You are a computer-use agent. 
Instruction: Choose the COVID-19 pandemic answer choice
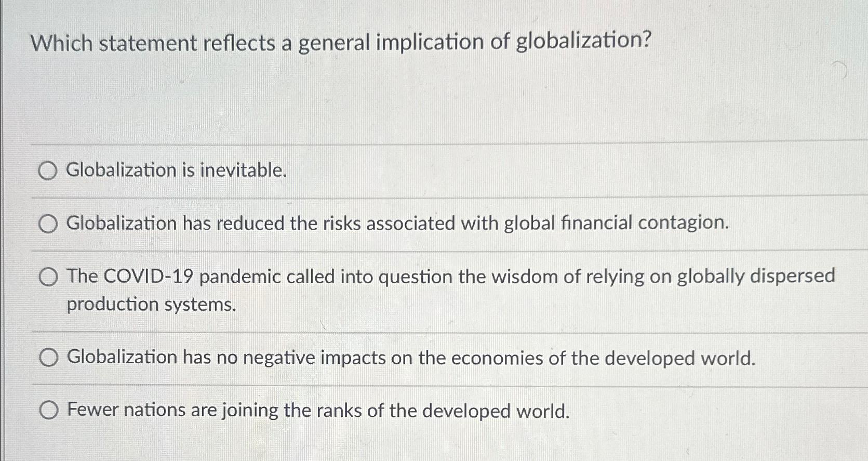48,277
